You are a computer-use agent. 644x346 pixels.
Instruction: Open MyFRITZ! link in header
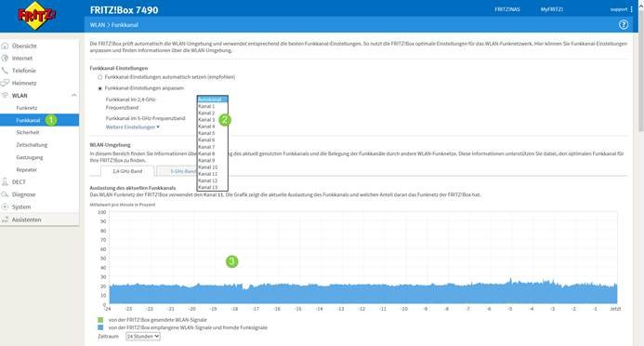(x=552, y=9)
